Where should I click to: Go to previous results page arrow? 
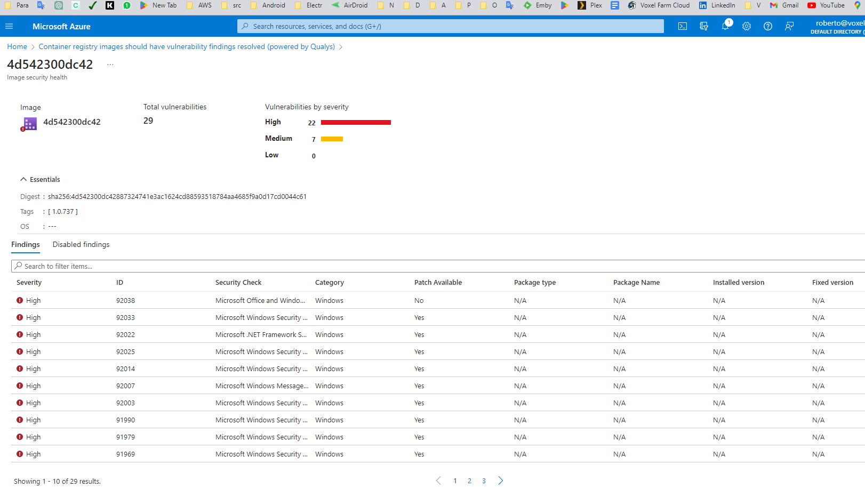click(438, 481)
